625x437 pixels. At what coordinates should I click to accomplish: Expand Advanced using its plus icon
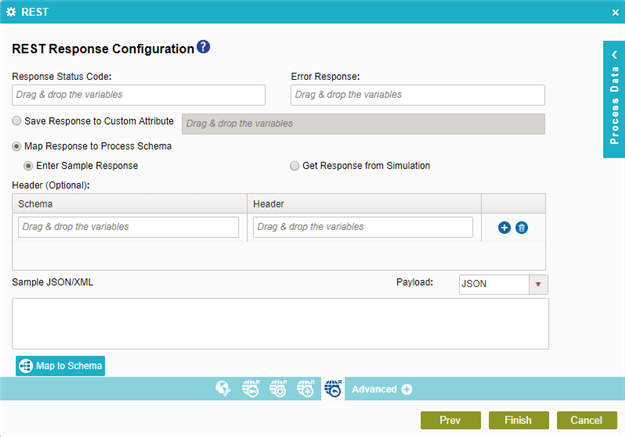(407, 389)
